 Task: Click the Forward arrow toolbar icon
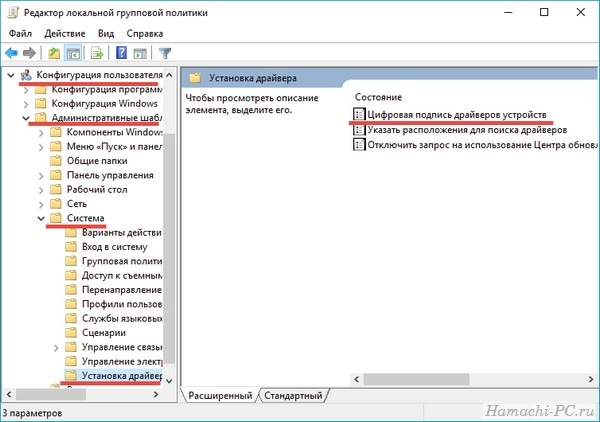click(29, 53)
